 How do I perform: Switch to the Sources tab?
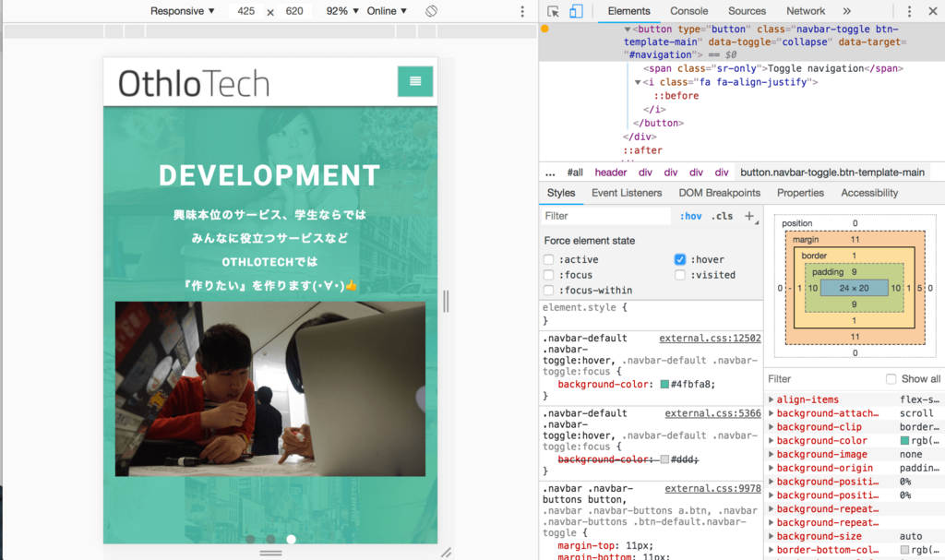pos(747,11)
